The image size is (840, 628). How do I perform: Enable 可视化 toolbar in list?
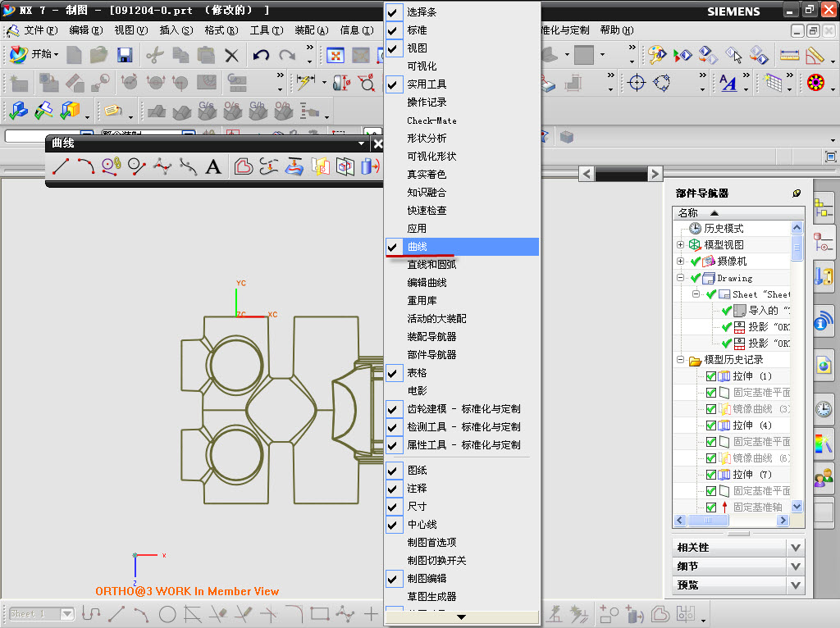pyautogui.click(x=462, y=66)
